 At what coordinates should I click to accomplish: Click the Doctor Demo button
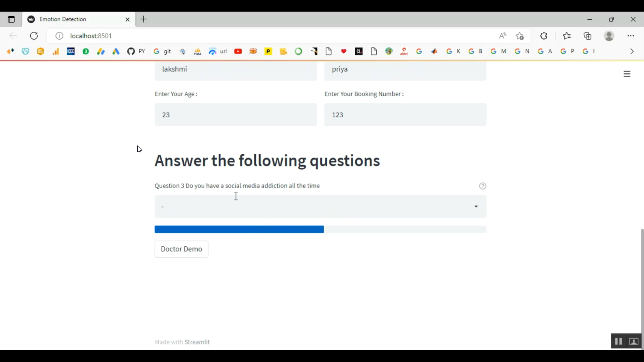pos(181,249)
